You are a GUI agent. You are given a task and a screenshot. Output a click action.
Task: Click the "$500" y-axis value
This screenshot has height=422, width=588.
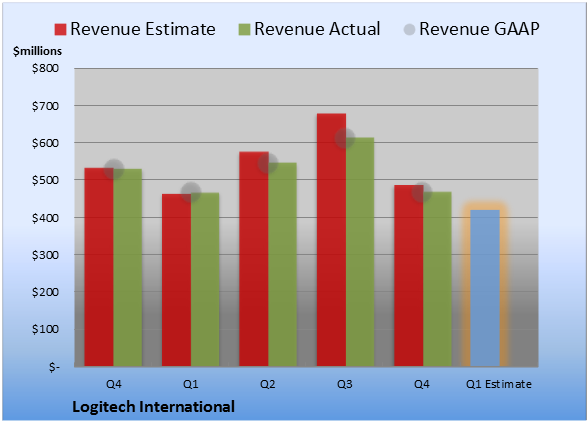click(x=45, y=180)
